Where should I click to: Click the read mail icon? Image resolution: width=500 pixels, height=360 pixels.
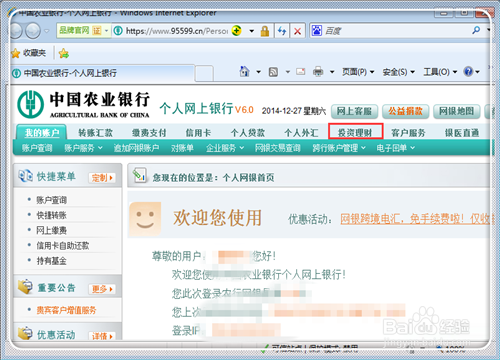[301, 72]
